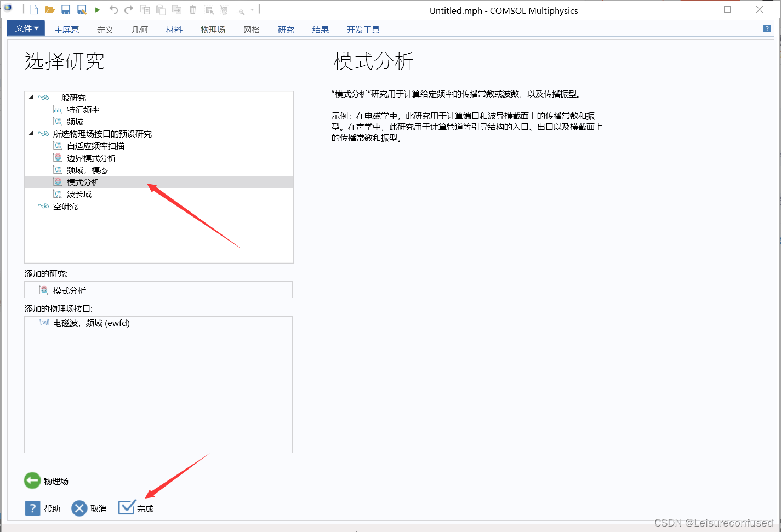Click 电磁波，频域 (ewfd) in physics list
The width and height of the screenshot is (781, 532).
tap(91, 323)
